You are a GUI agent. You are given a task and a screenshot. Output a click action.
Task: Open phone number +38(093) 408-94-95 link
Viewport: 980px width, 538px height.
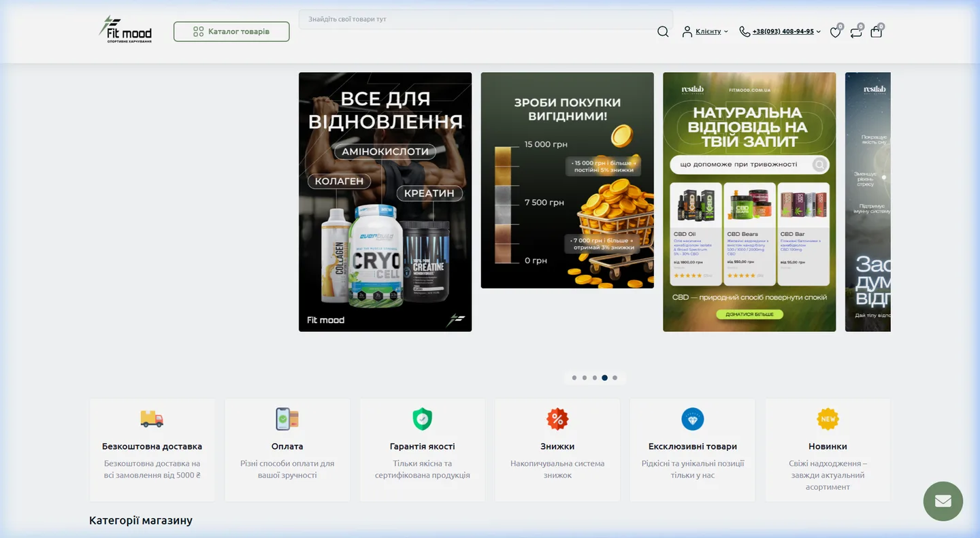coord(783,31)
